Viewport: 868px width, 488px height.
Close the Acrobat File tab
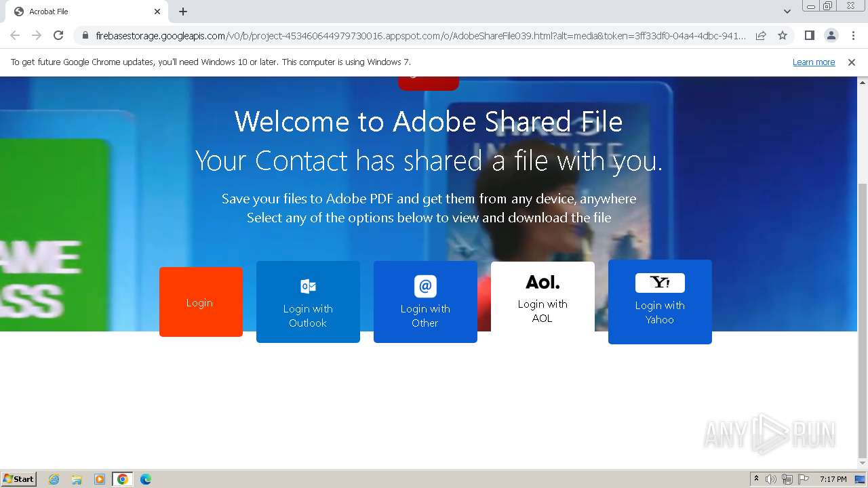point(157,12)
